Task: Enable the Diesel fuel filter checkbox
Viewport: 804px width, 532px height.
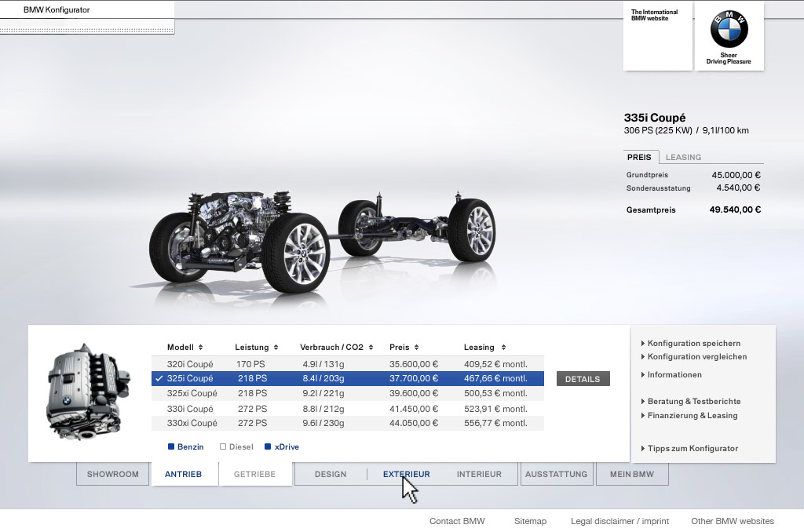Action: (223, 447)
